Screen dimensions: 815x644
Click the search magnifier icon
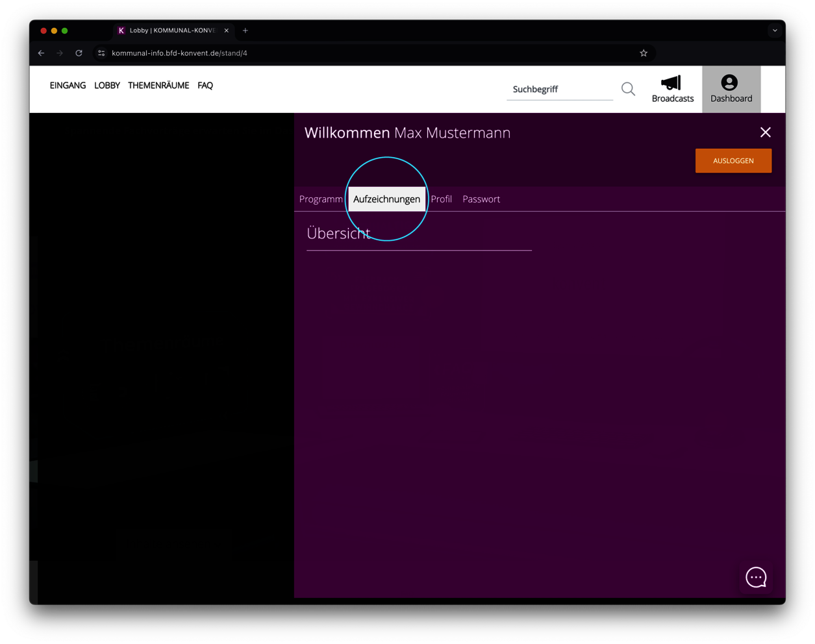pyautogui.click(x=628, y=89)
